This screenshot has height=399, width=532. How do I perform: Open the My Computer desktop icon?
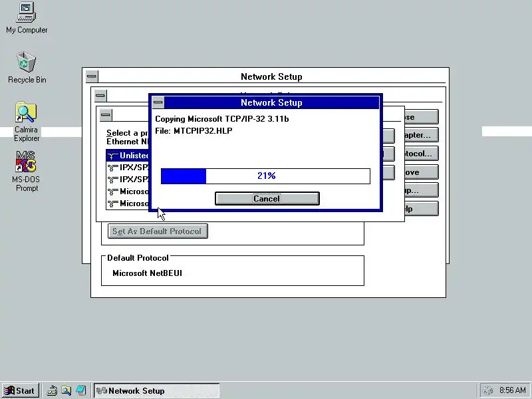[x=27, y=18]
